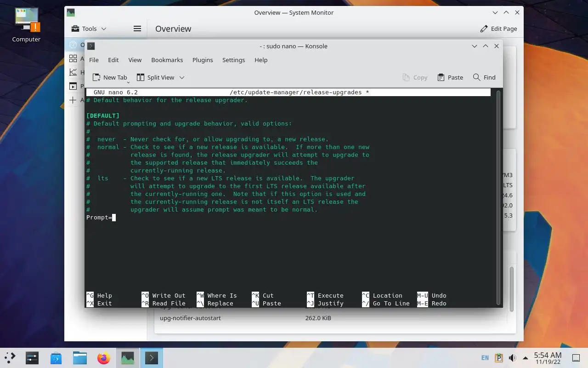Click the Find toolbar button
This screenshot has width=588, height=368.
click(x=484, y=77)
